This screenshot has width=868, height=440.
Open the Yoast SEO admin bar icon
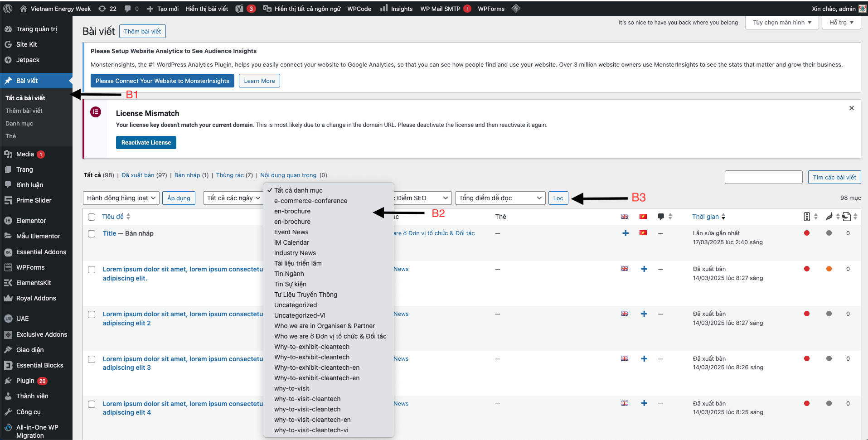(240, 9)
